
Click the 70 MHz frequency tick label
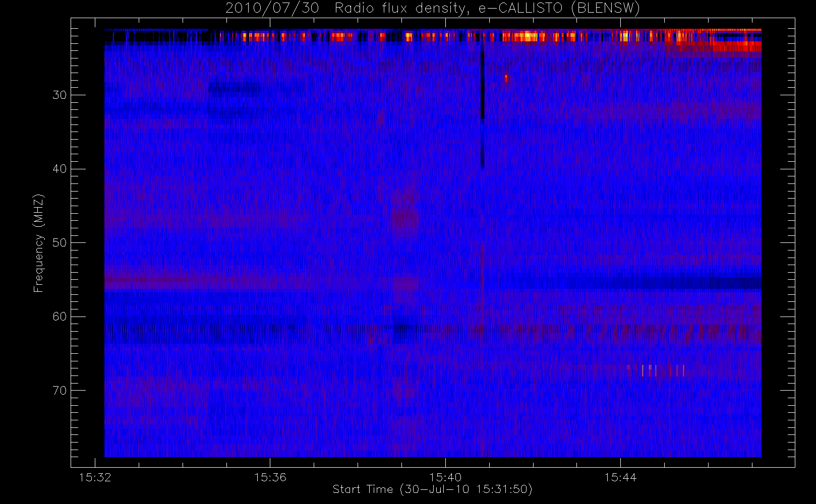pyautogui.click(x=60, y=391)
